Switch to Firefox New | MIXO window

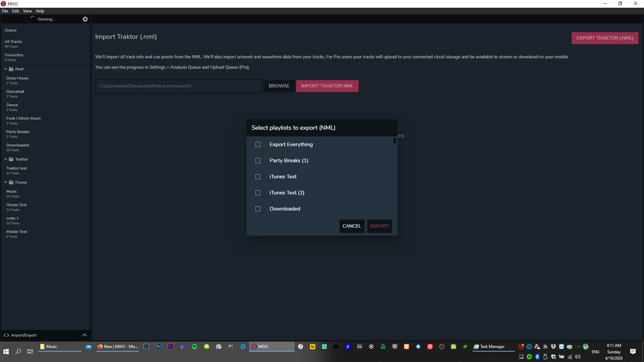click(x=118, y=347)
